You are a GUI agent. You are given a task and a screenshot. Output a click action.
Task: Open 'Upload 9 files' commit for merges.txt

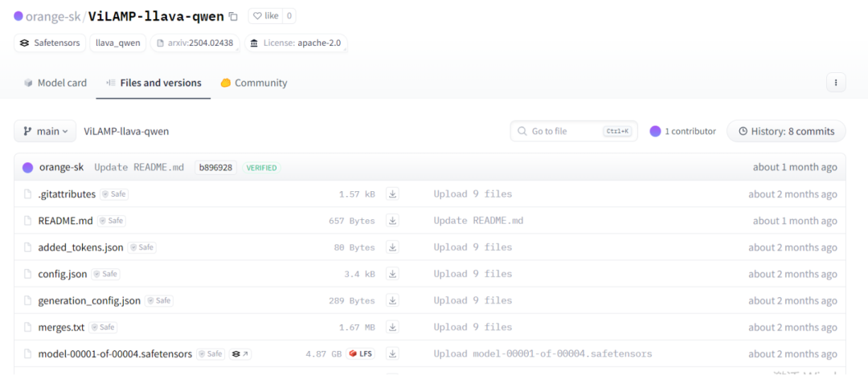(473, 328)
